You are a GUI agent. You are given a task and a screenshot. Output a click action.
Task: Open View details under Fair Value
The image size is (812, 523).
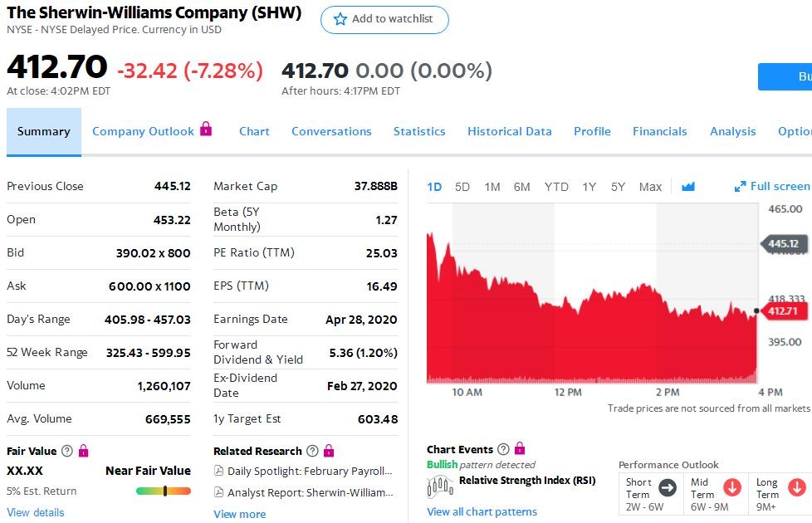[x=36, y=512]
